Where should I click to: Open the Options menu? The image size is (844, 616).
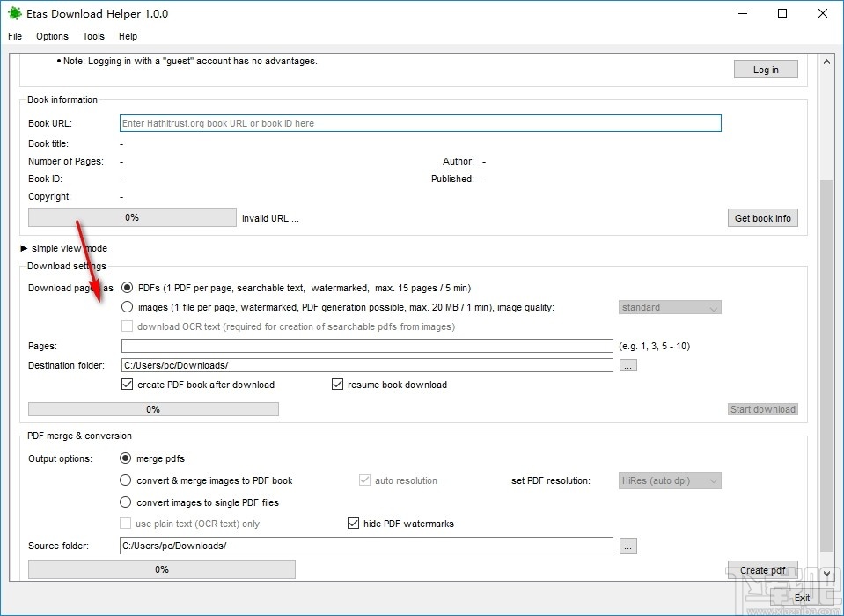pos(51,36)
